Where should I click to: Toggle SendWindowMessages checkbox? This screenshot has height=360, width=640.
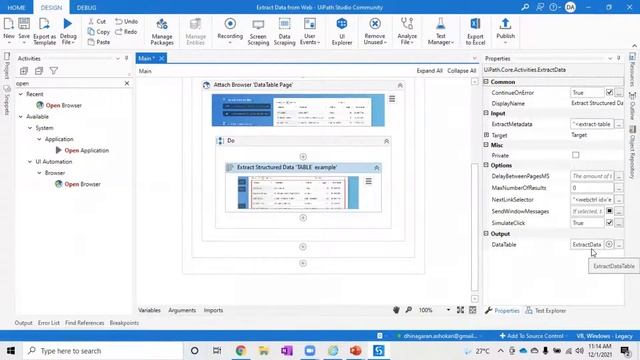pyautogui.click(x=609, y=211)
